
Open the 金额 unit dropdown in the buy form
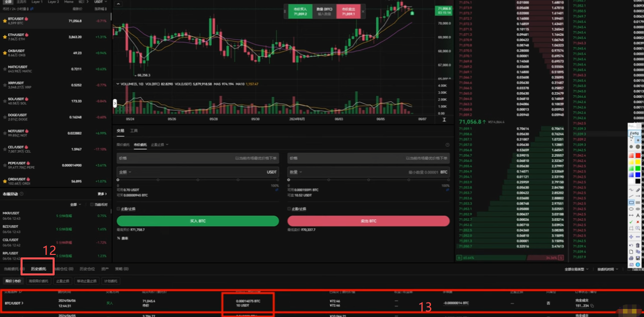coord(125,172)
